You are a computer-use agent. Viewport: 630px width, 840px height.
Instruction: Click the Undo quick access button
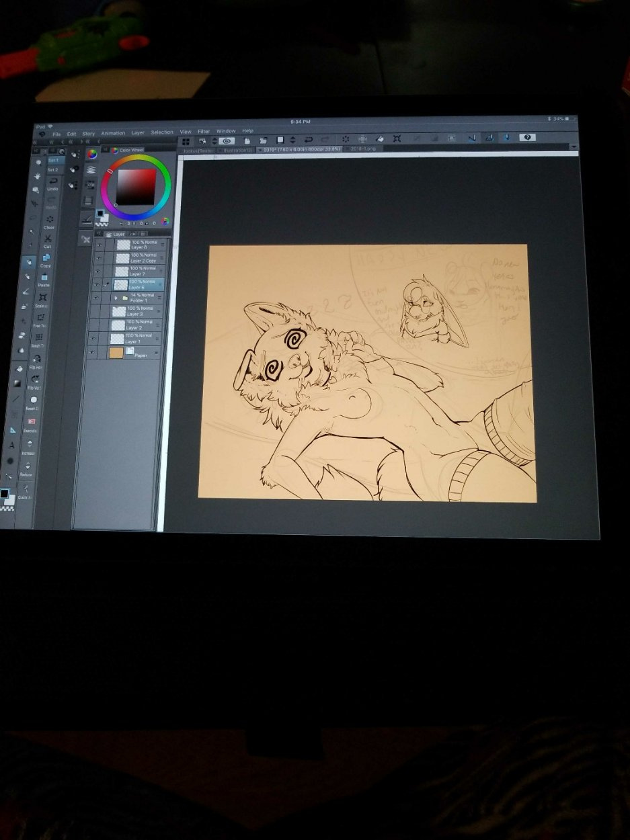pyautogui.click(x=52, y=184)
